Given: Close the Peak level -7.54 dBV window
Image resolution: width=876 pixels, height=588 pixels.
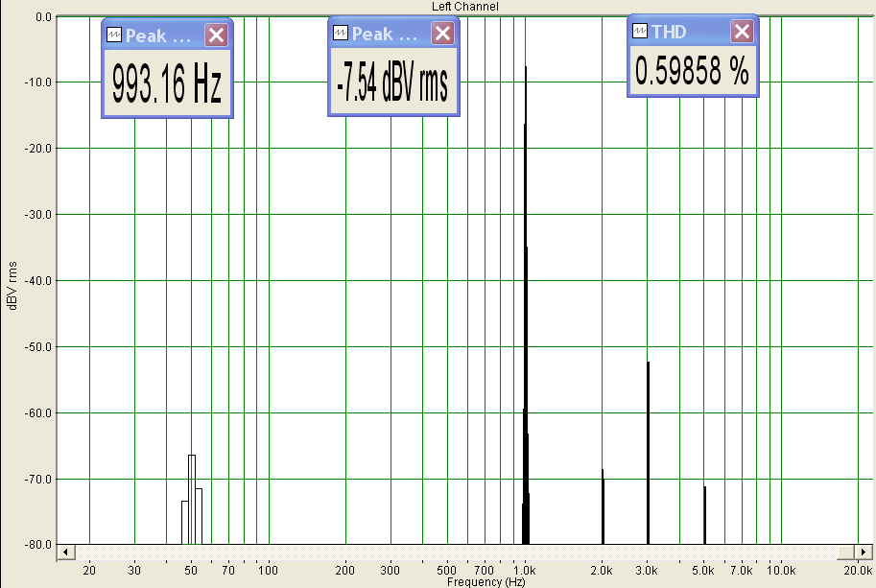Looking at the screenshot, I should click(x=442, y=34).
